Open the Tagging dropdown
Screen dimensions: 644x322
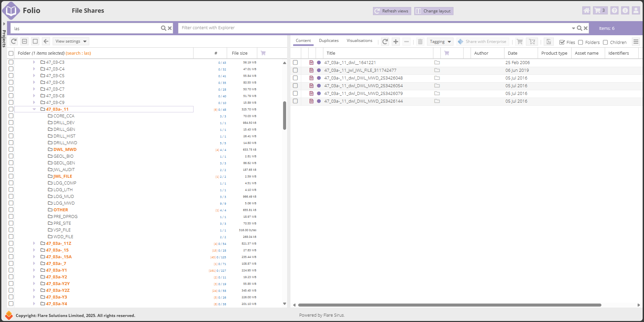coord(440,42)
